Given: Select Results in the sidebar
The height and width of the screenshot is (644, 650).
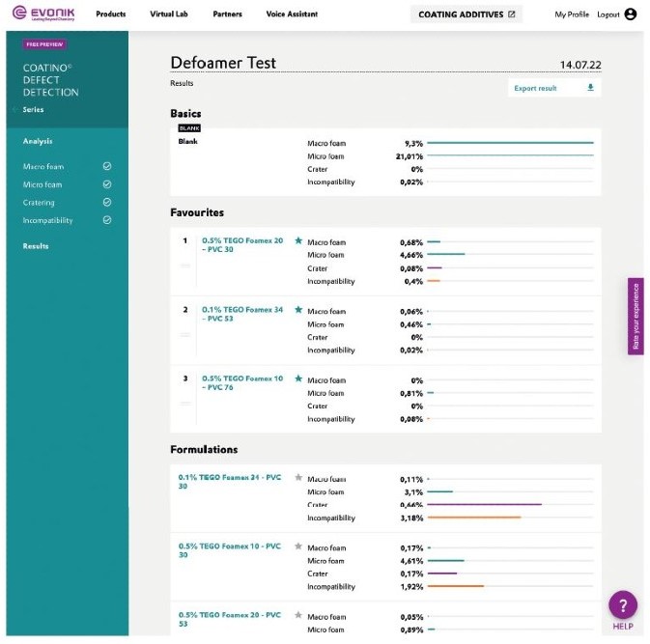Looking at the screenshot, I should 36,246.
